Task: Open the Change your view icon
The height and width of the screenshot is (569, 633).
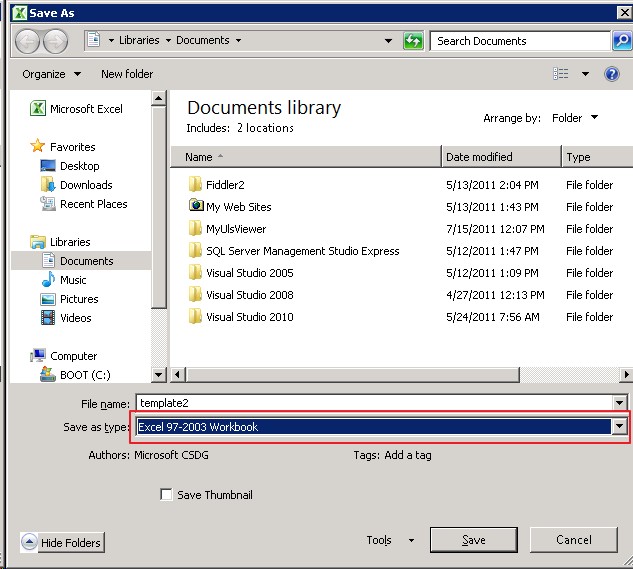Action: (562, 74)
